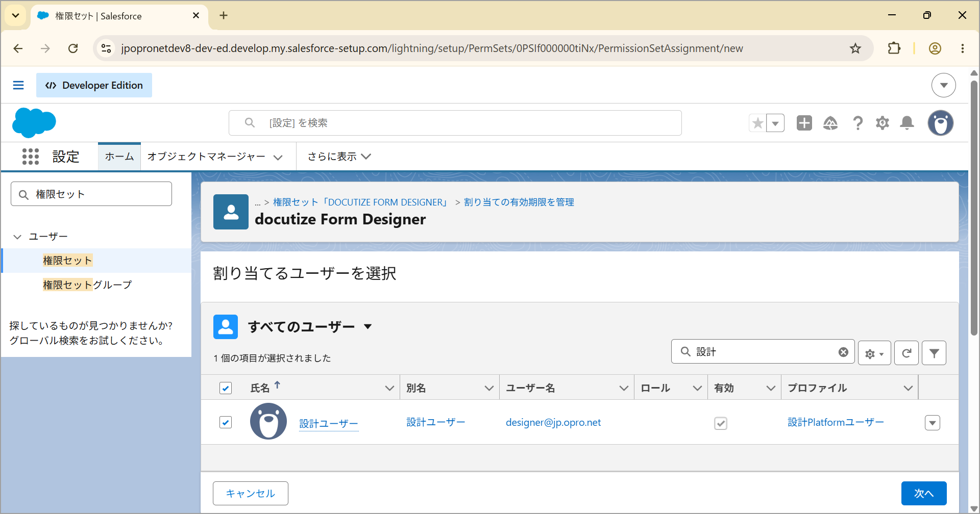Open the user profile avatar menu
Image resolution: width=980 pixels, height=514 pixels.
[x=941, y=123]
